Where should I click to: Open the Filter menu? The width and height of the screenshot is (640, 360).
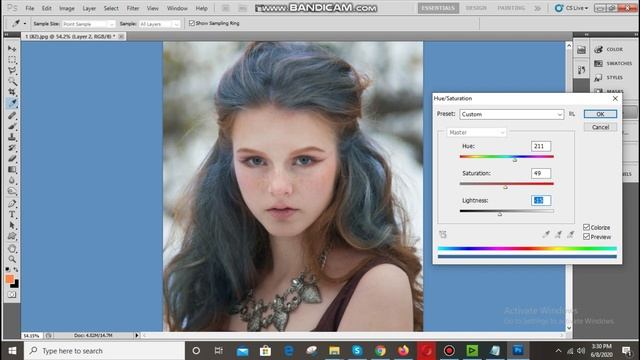[x=133, y=8]
